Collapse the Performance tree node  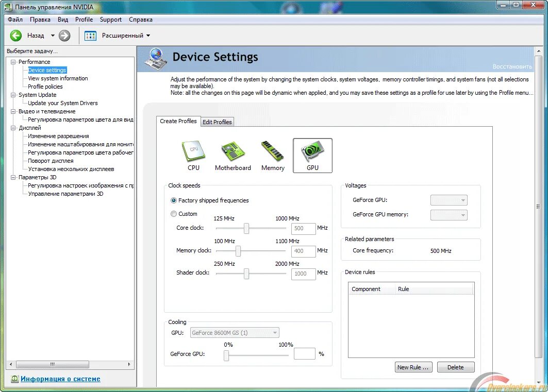(13, 62)
